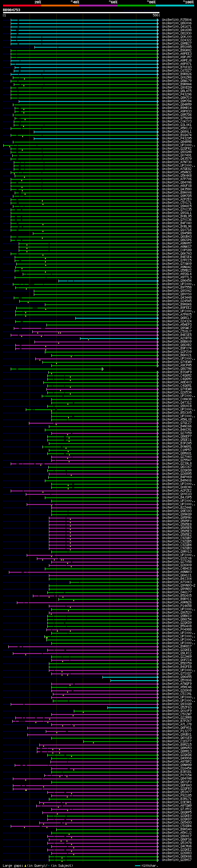Viewport: 197px width, 868px height.
Task: Select the UniRef100_A9PEE3 label
Action: (x=176, y=54)
